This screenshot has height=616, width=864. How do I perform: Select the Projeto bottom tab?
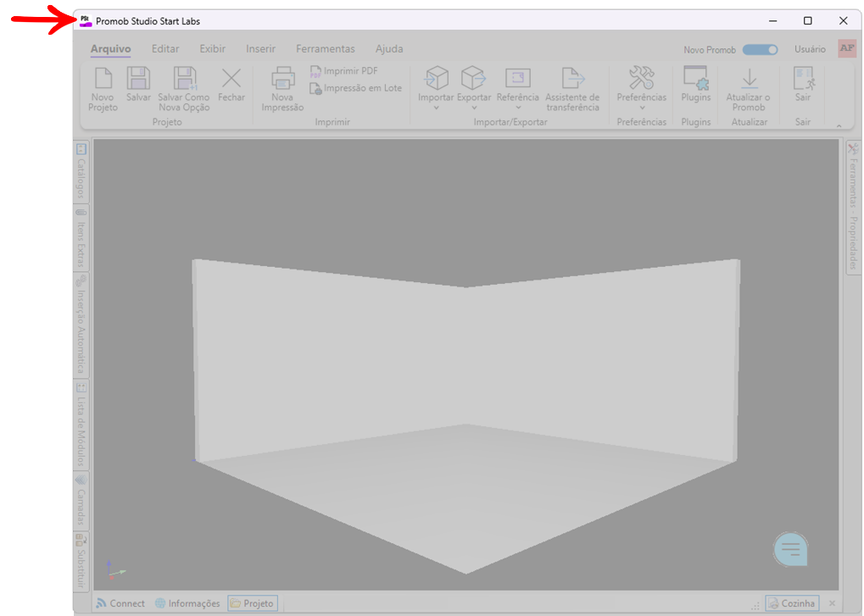tap(253, 603)
